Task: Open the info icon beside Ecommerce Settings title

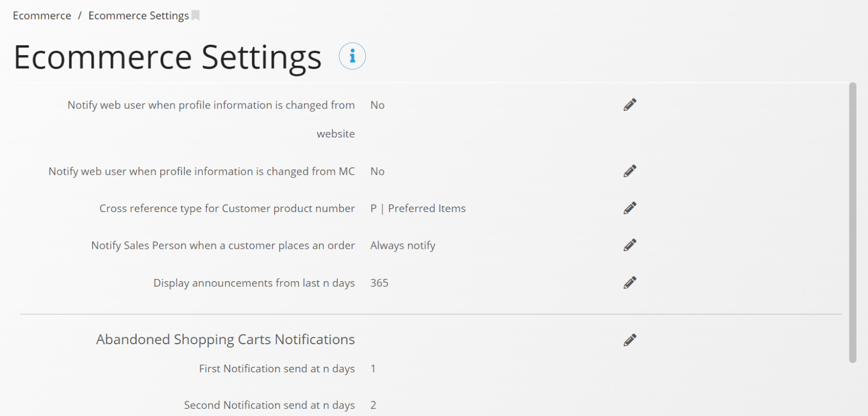Action: (x=352, y=56)
